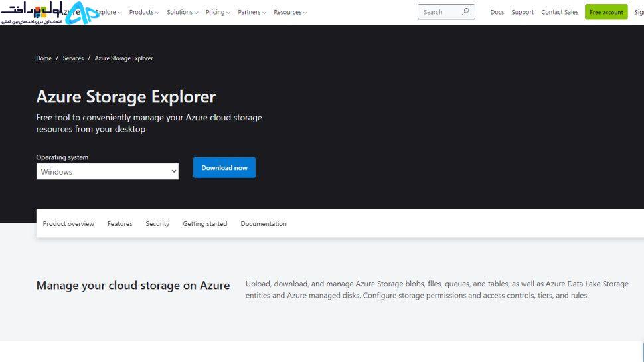Viewport: 644px width, 362px height.
Task: Expand the Products dropdown menu
Action: (x=144, y=13)
